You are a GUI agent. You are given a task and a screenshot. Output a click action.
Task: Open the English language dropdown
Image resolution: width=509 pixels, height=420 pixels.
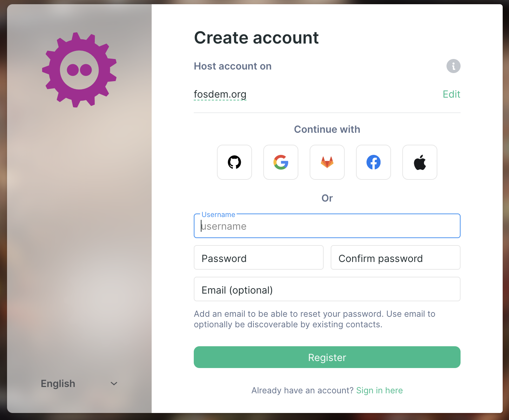click(58, 383)
